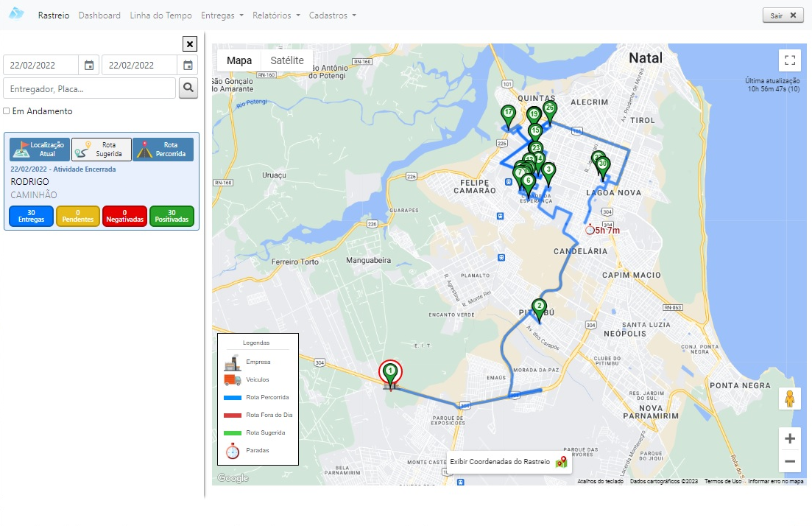Image resolution: width=812 pixels, height=526 pixels.
Task: Zoom out on the map
Action: point(790,462)
